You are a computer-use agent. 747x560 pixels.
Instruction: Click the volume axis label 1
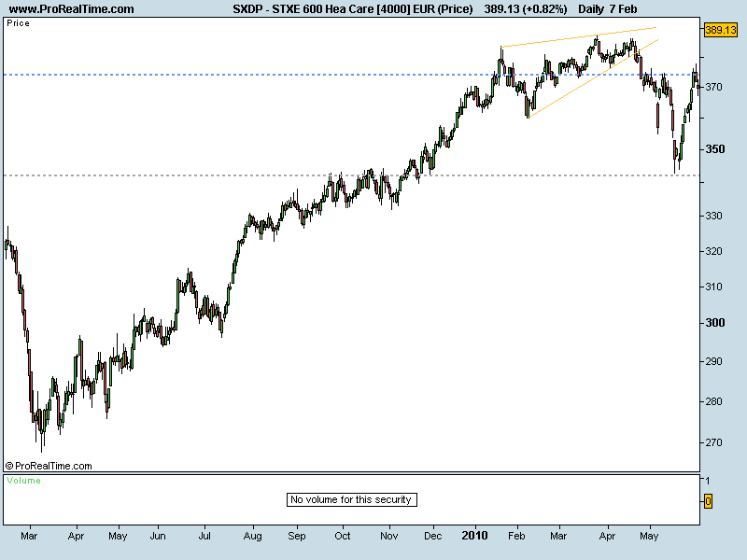click(708, 481)
